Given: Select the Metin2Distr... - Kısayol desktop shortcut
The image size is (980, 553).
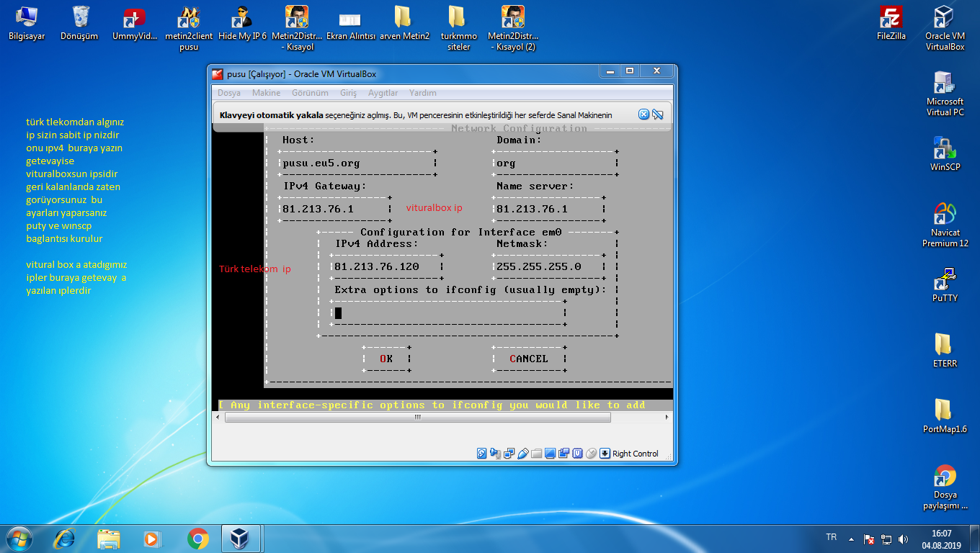Looking at the screenshot, I should (x=297, y=29).
